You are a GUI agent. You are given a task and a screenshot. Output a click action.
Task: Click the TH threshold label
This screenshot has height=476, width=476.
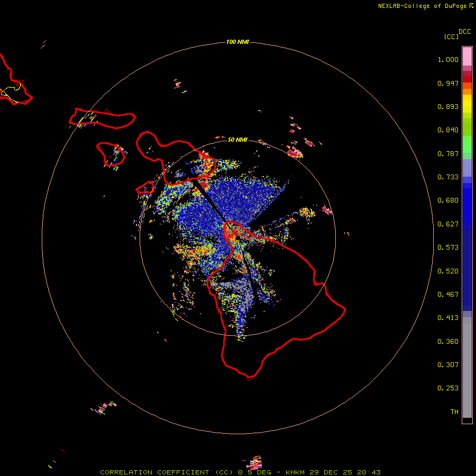pos(454,412)
